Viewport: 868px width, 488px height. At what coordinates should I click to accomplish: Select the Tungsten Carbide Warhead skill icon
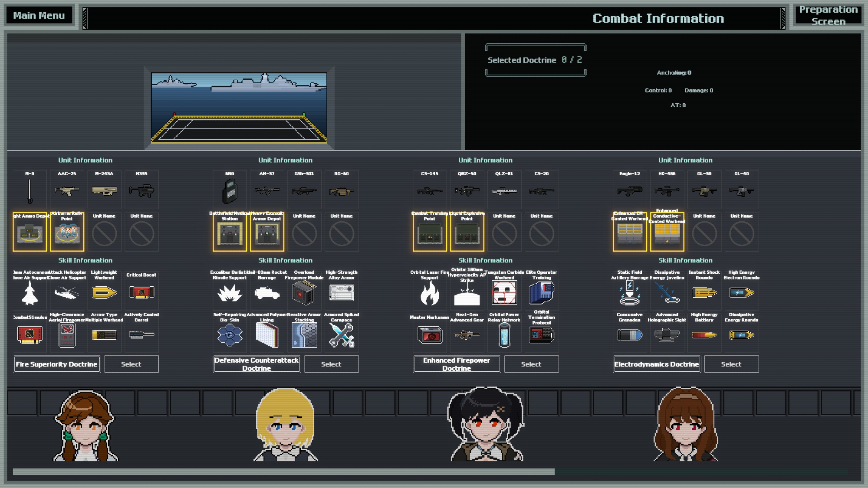coord(504,293)
